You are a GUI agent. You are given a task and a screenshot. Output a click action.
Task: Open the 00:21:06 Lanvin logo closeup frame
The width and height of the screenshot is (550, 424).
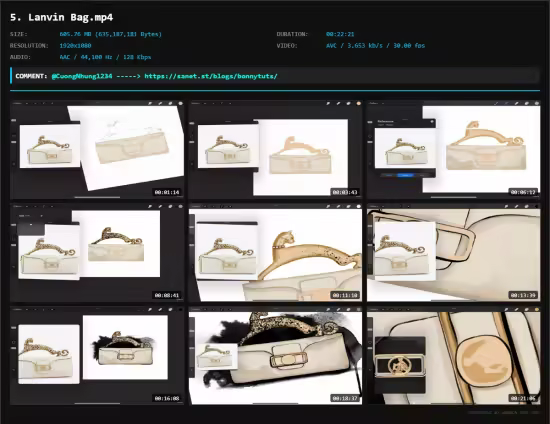click(454, 356)
